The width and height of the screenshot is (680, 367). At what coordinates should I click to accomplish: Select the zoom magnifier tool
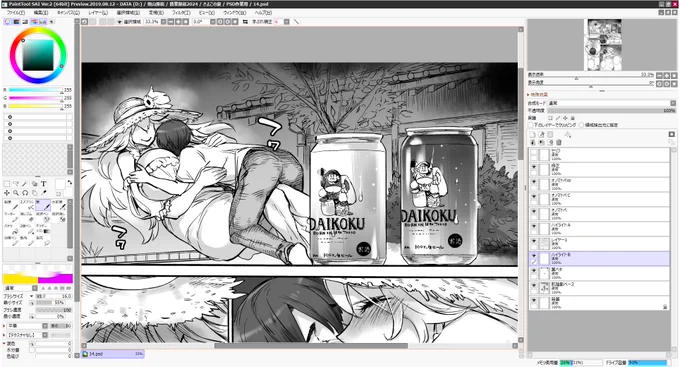16,193
